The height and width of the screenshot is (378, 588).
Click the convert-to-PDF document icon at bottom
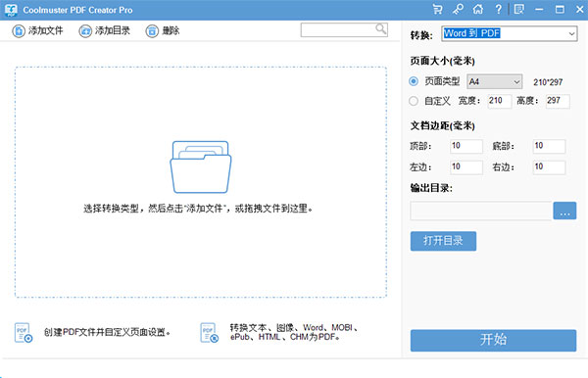pos(210,333)
